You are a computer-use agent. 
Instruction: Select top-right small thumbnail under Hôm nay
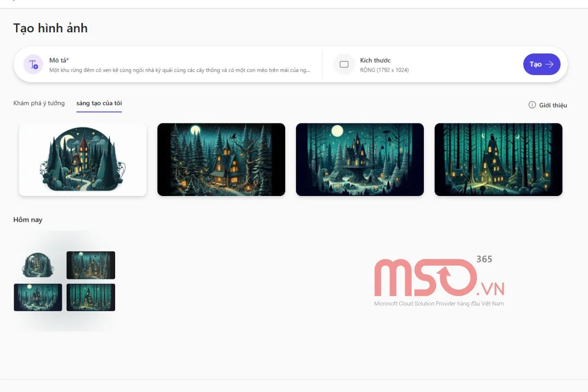point(91,265)
